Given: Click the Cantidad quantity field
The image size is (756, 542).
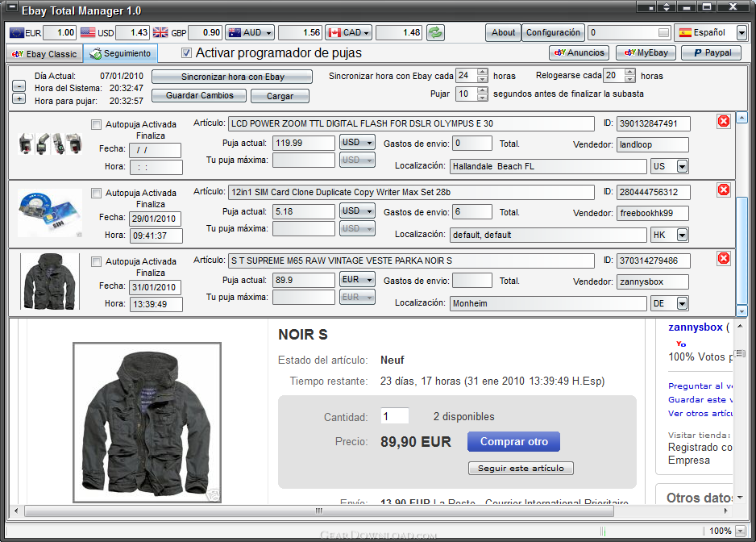Looking at the screenshot, I should [394, 416].
